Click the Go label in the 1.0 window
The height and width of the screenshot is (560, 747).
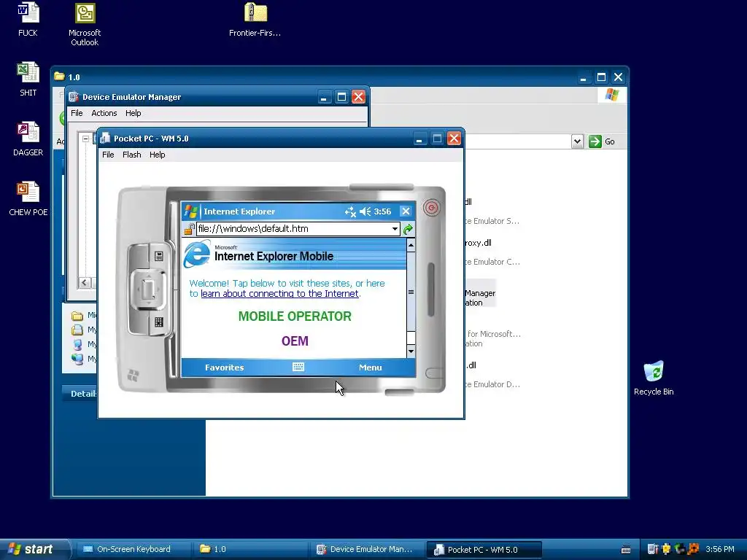[609, 141]
